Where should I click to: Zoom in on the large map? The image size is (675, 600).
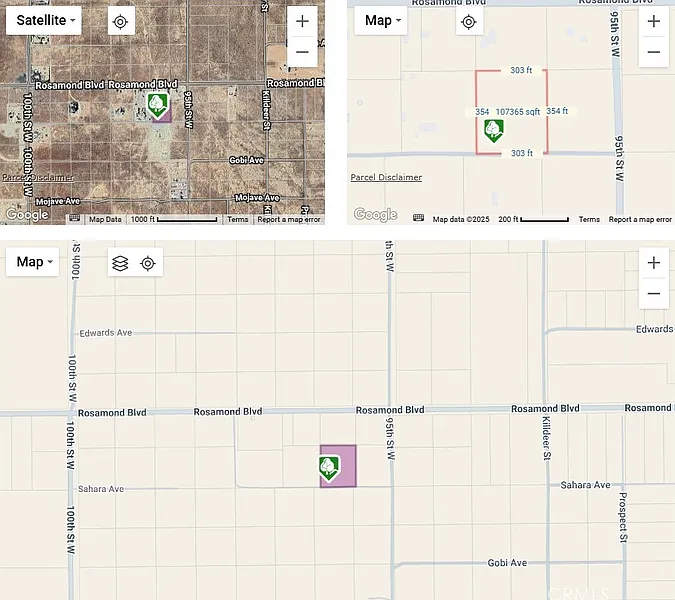pyautogui.click(x=653, y=263)
